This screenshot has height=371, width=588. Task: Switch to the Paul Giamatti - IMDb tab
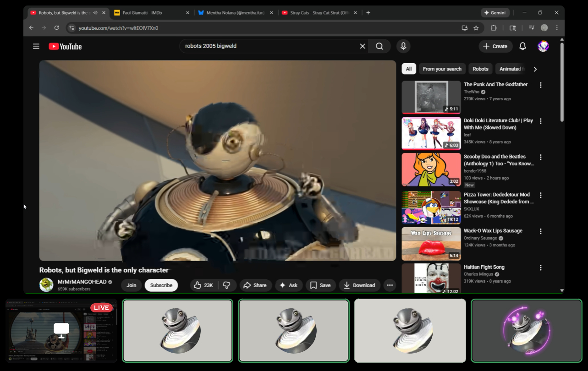[x=151, y=13]
